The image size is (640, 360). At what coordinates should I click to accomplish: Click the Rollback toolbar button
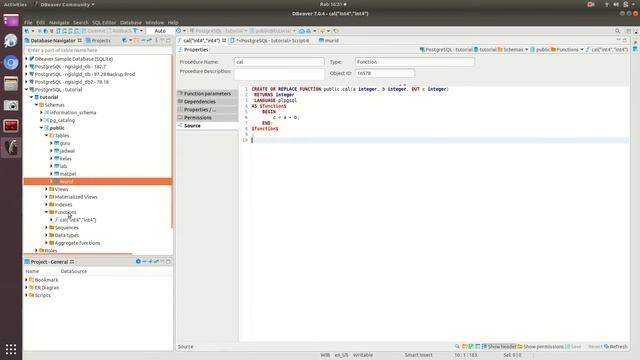[120, 31]
